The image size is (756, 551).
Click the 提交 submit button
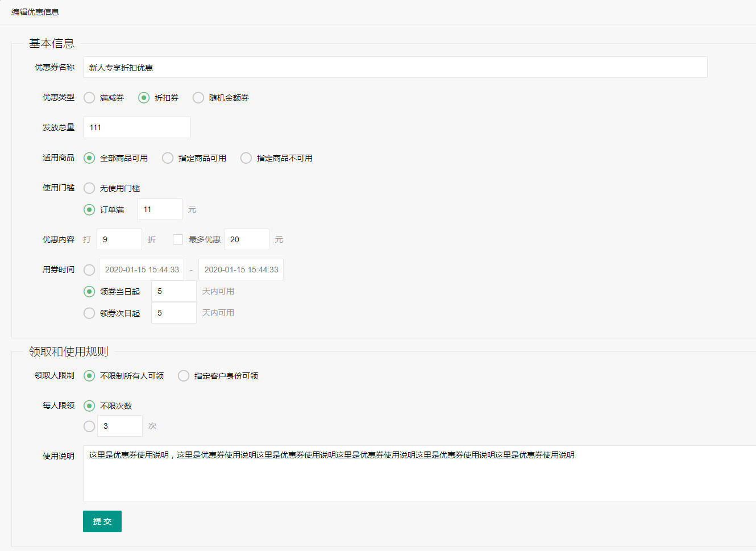click(x=102, y=521)
